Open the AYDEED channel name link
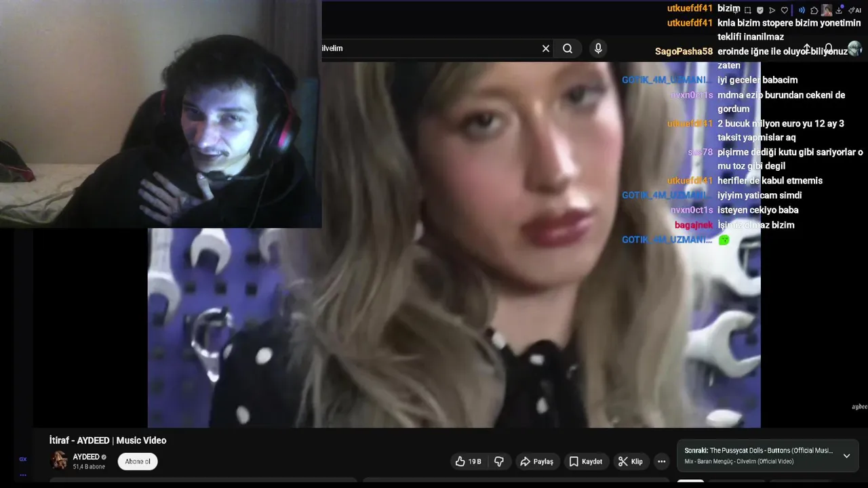 pyautogui.click(x=86, y=457)
